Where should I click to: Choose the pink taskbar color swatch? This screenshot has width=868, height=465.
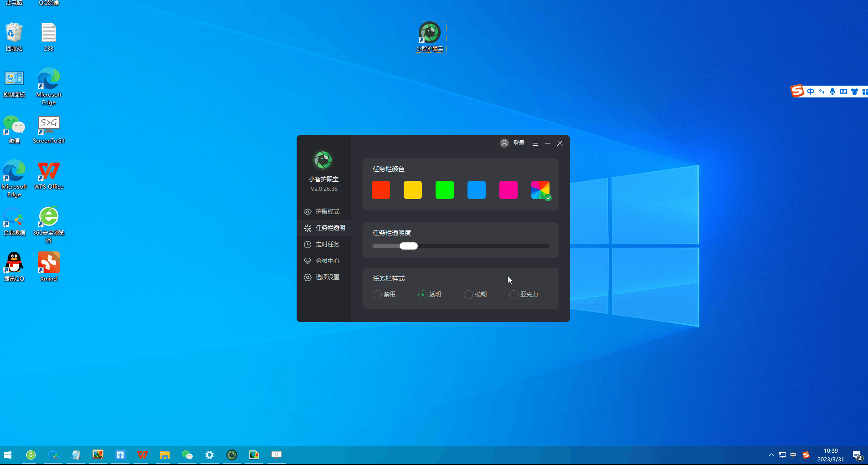pyautogui.click(x=508, y=190)
